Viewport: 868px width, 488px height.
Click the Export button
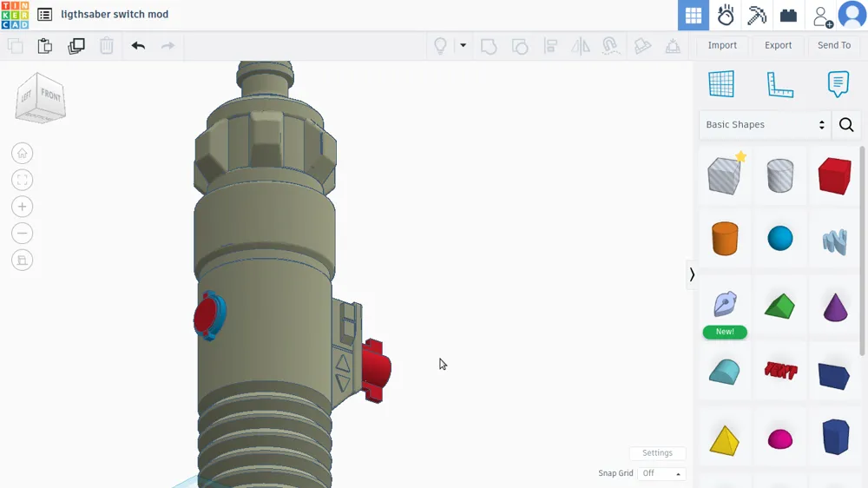pos(778,45)
